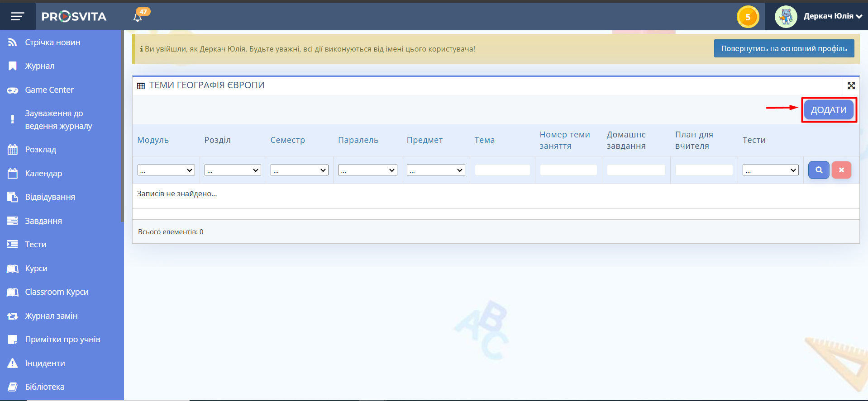Open the Деркач Юлія user menu
Image resolution: width=868 pixels, height=401 pixels.
(x=832, y=16)
